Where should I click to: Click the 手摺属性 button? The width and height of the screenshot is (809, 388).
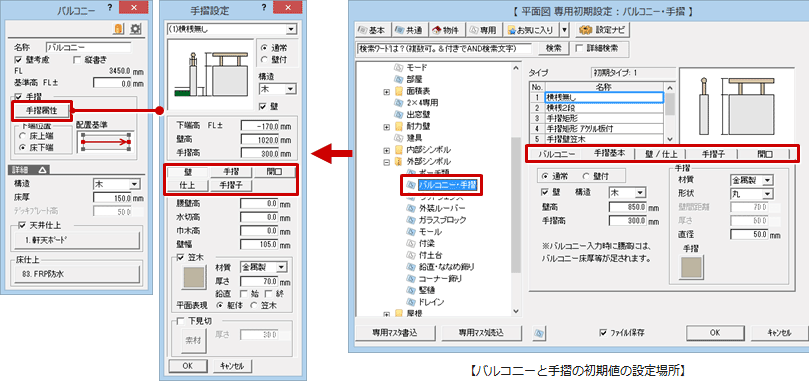[41, 109]
